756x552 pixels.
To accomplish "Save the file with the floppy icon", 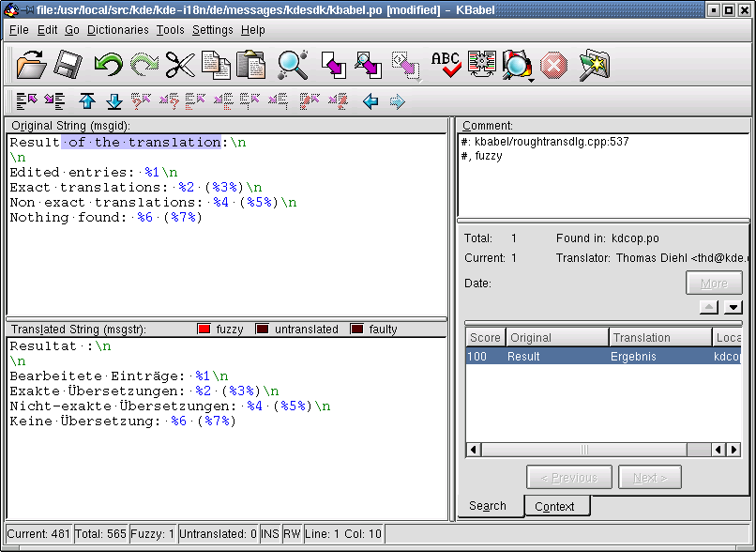I will click(68, 65).
